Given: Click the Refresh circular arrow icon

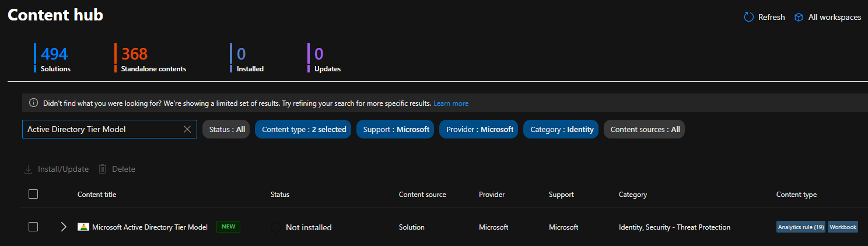Looking at the screenshot, I should [x=749, y=18].
